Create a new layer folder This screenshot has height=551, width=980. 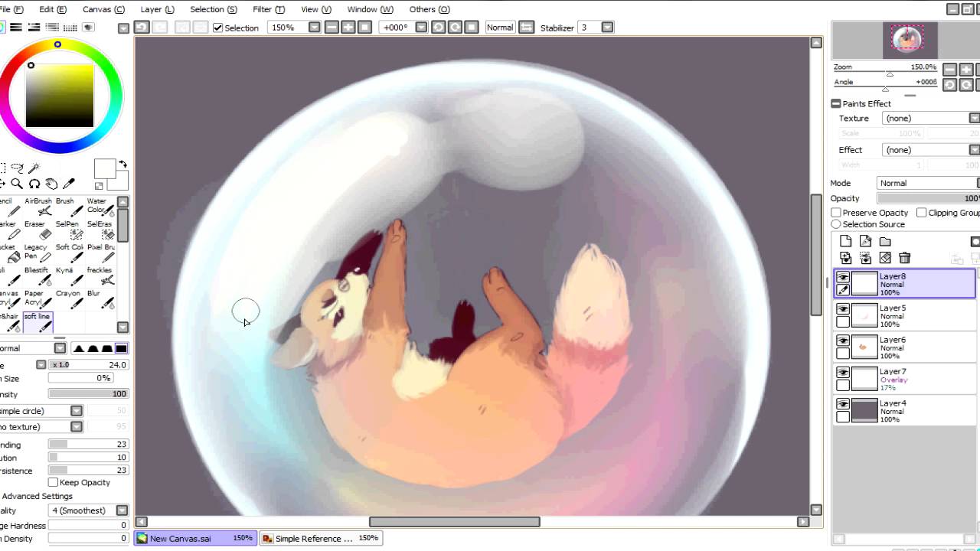pyautogui.click(x=885, y=241)
